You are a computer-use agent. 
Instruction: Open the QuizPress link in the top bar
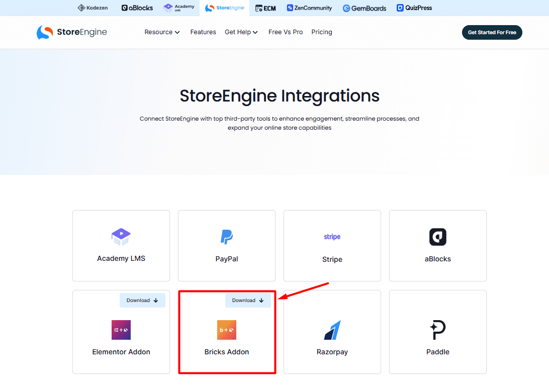pyautogui.click(x=414, y=8)
